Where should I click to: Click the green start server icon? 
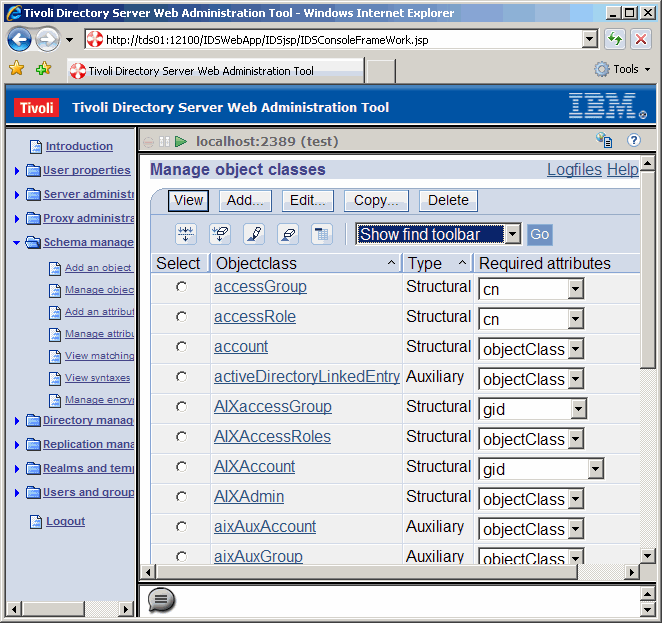[x=181, y=142]
